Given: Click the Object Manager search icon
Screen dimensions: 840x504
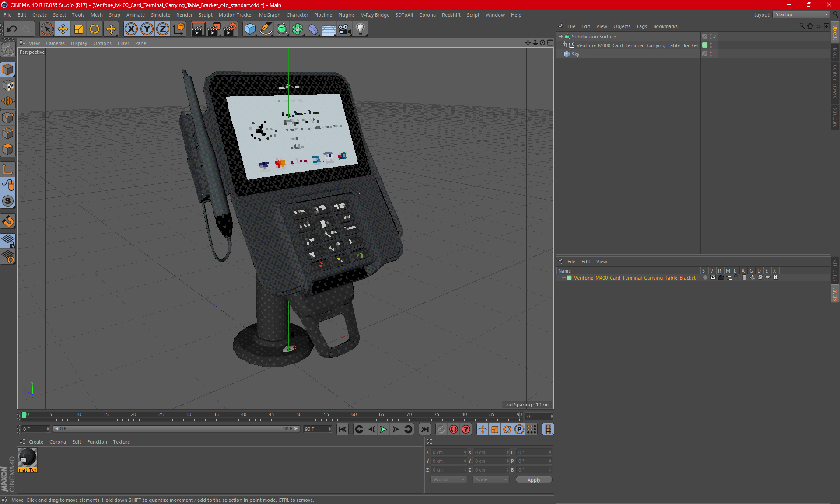Looking at the screenshot, I should [x=801, y=26].
